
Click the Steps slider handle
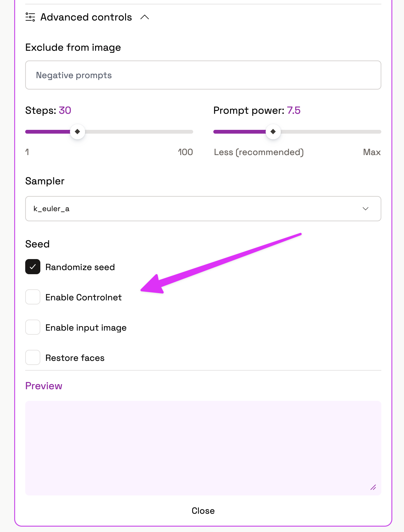(78, 131)
